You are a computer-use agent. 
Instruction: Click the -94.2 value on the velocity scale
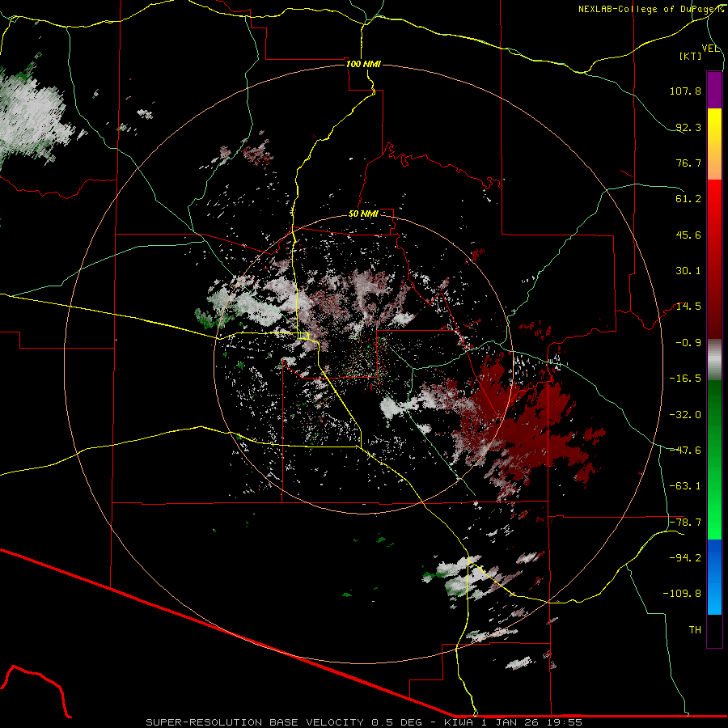[x=685, y=558]
